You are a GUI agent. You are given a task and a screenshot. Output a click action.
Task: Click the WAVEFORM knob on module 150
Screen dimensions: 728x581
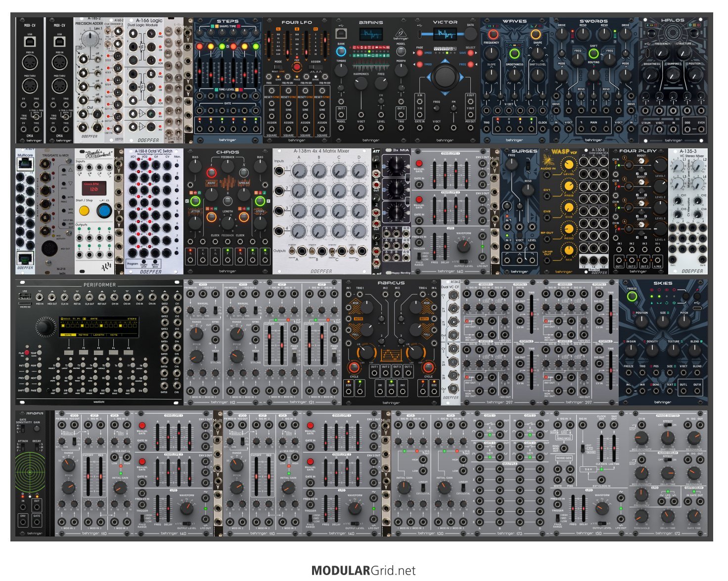[602, 509]
